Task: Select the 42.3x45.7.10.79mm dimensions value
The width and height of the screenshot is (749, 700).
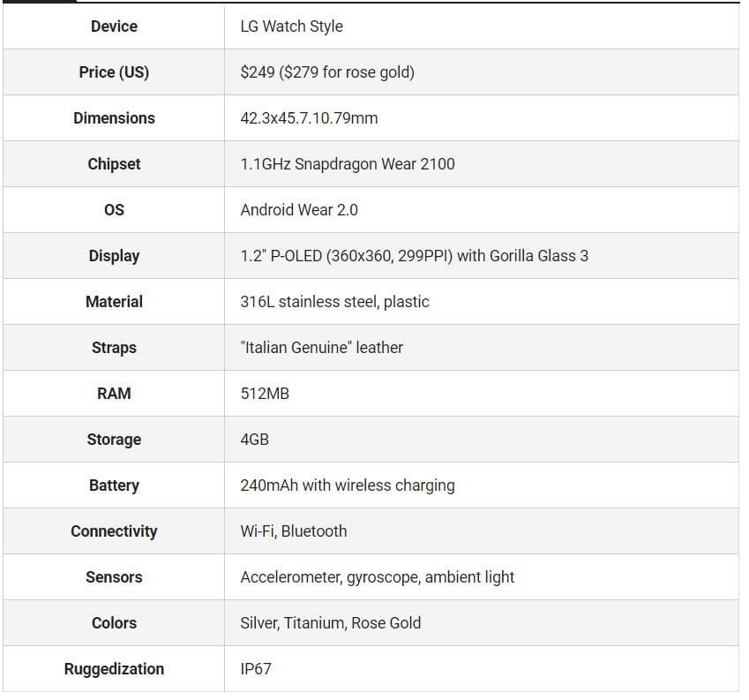Action: click(x=309, y=118)
